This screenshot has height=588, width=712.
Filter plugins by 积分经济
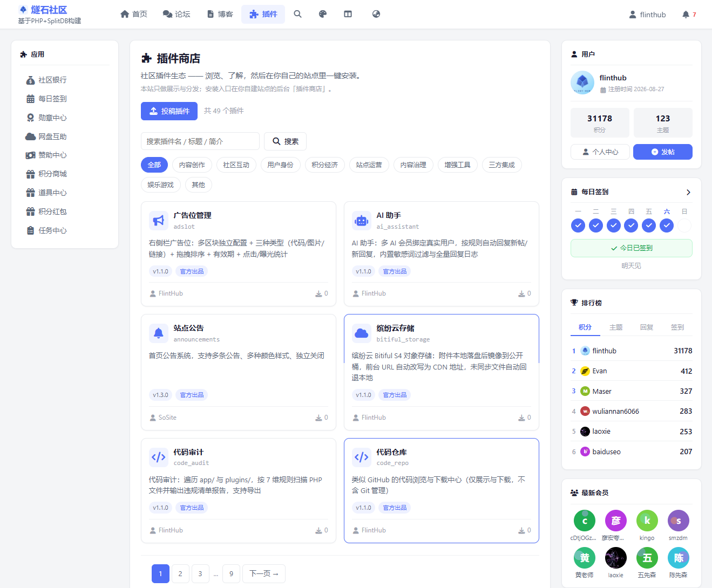pyautogui.click(x=325, y=165)
